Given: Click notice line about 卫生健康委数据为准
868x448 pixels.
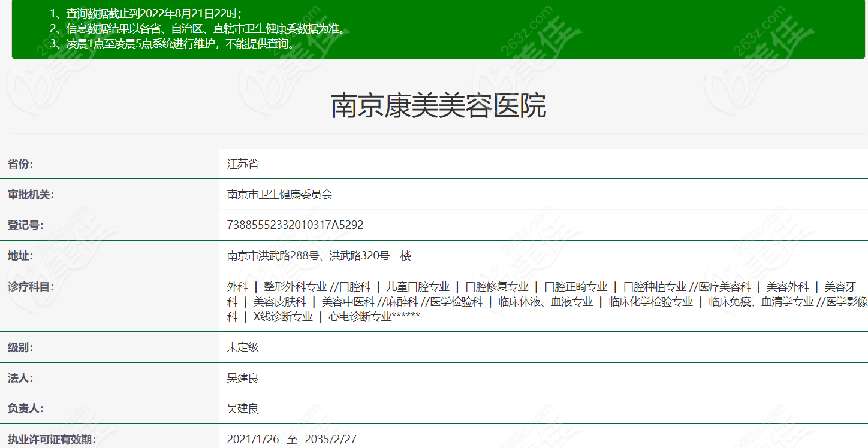Looking at the screenshot, I should (x=197, y=28).
